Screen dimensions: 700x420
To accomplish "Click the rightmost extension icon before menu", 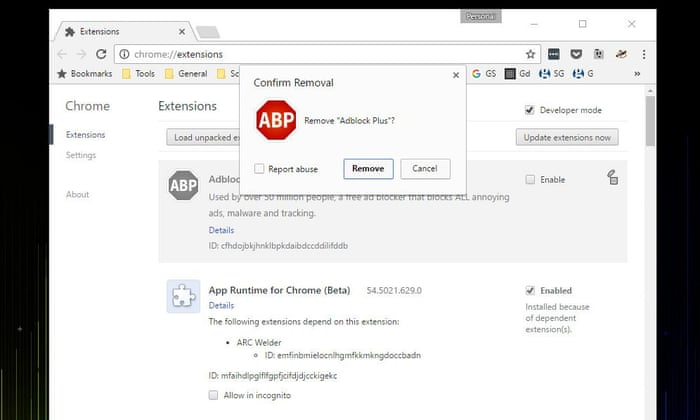I will pos(621,54).
